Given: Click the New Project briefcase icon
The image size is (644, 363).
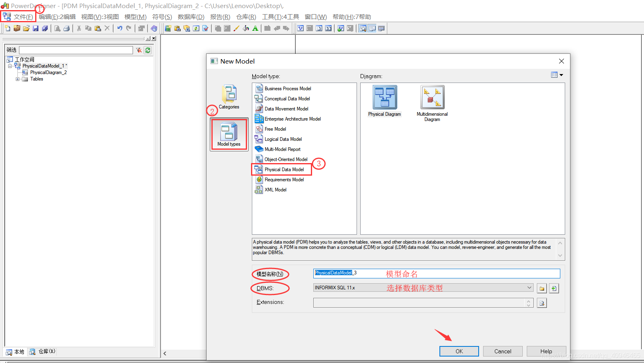Looking at the screenshot, I should pos(17,28).
